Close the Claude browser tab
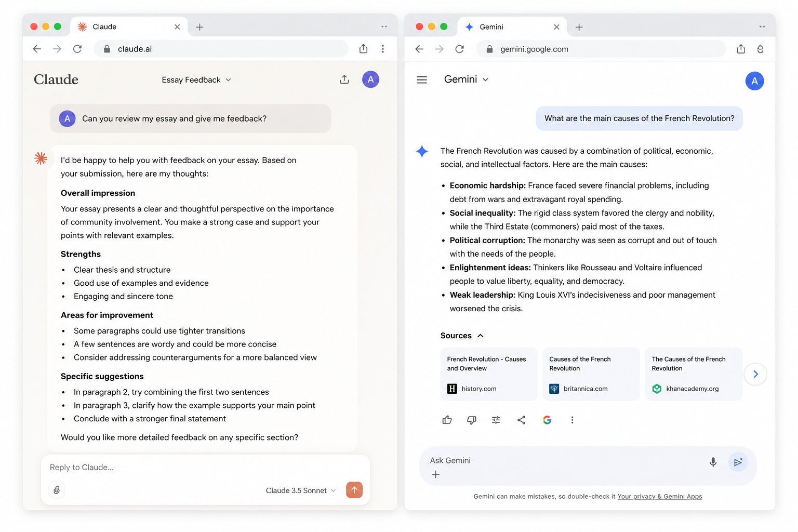 [x=177, y=27]
